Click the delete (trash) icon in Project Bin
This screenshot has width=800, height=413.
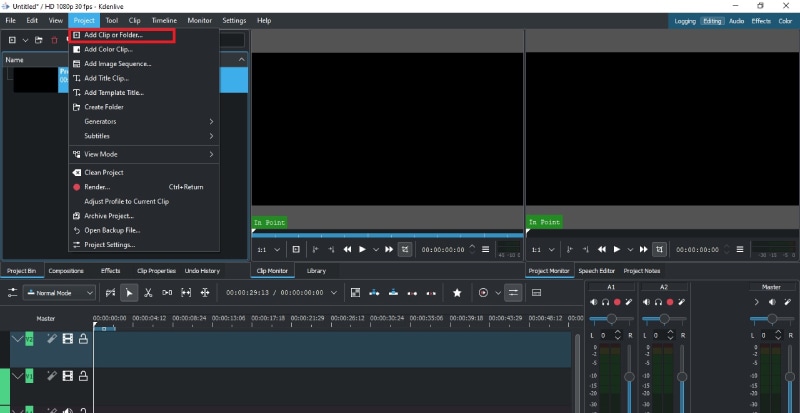click(55, 40)
